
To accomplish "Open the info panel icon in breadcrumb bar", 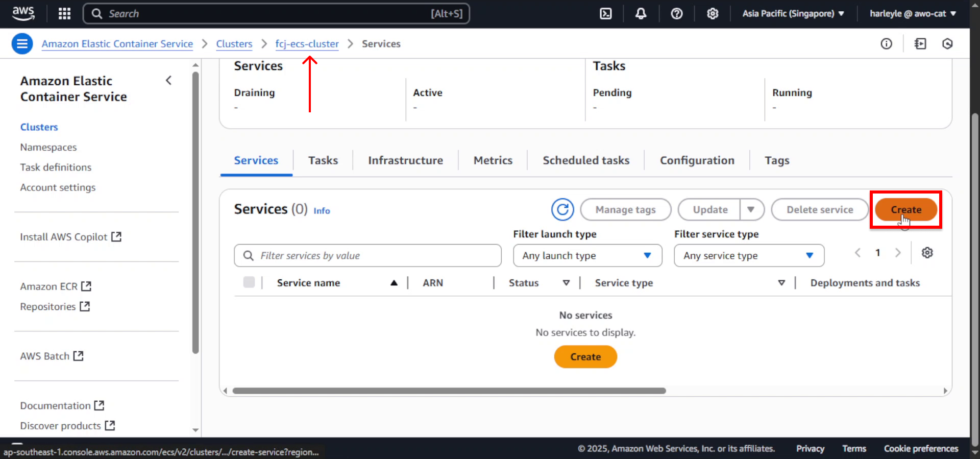I will tap(886, 44).
